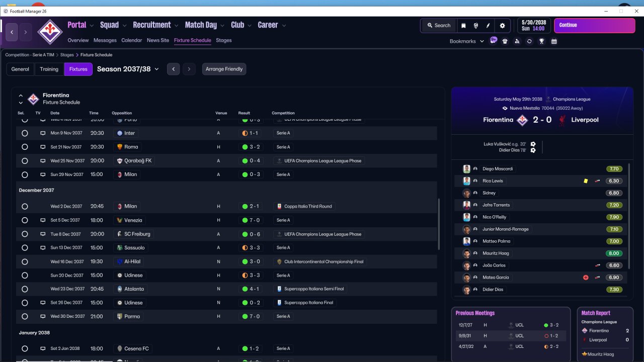Click the TV icon on the Inter fixture row

tap(43, 133)
